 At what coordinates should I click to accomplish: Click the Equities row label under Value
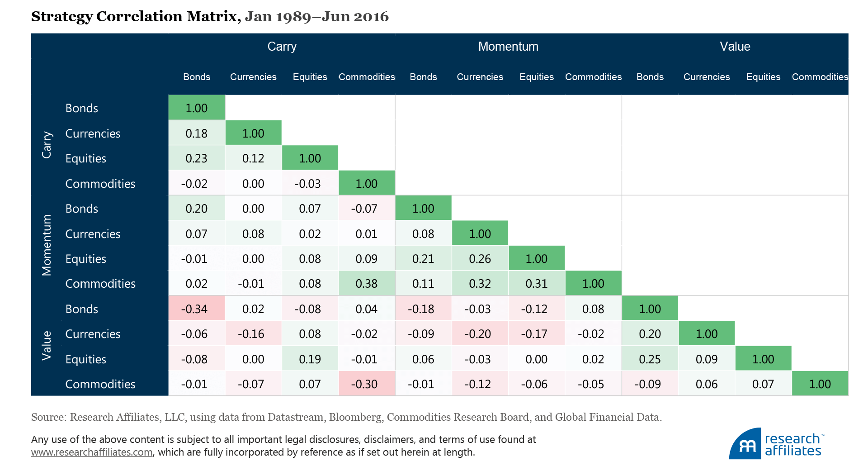(x=86, y=359)
